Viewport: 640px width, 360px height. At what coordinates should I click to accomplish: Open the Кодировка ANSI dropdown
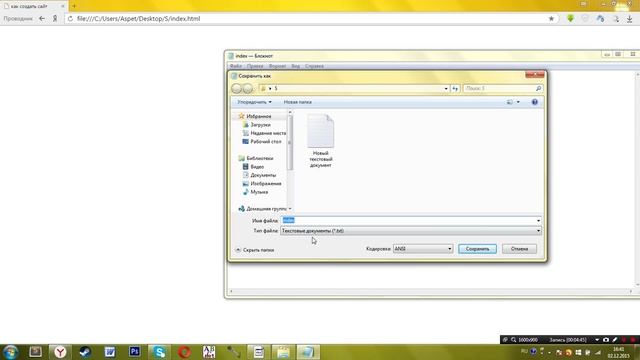[x=423, y=249]
